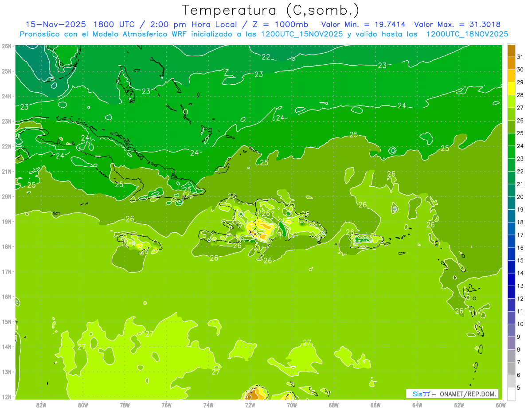Click the 23N latitude axis label

7,121
